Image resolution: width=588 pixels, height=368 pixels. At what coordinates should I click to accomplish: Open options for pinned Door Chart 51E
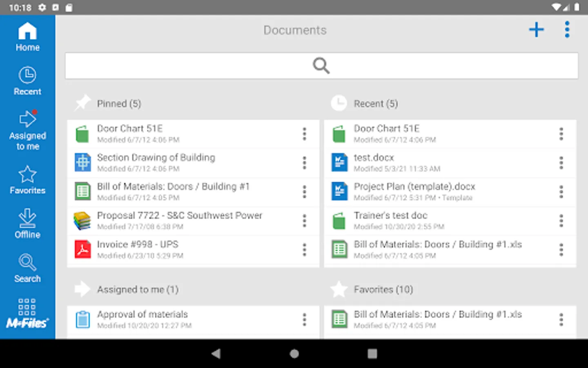pyautogui.click(x=304, y=134)
